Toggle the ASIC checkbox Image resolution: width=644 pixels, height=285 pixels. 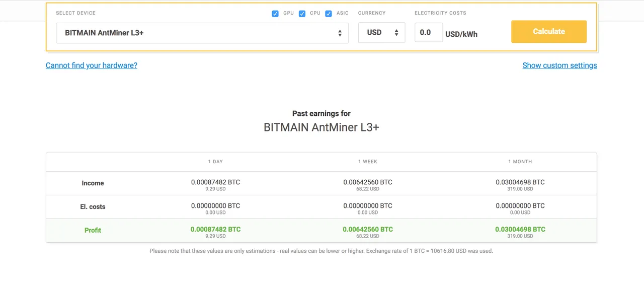[x=329, y=14]
